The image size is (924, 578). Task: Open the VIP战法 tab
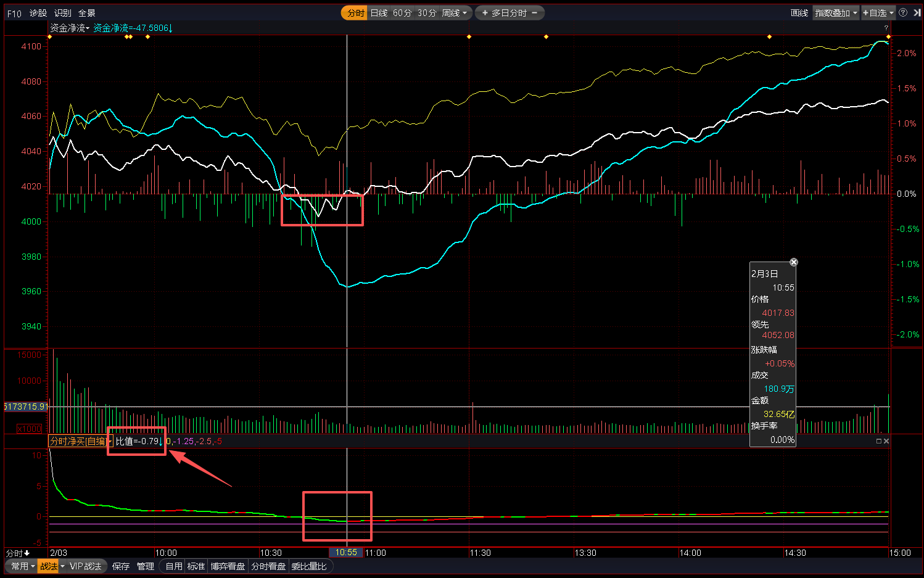pos(85,566)
